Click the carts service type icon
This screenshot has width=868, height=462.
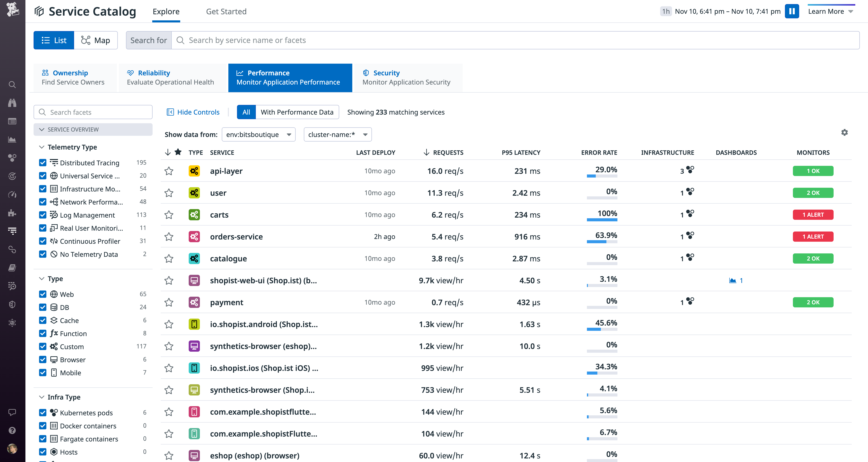coord(194,215)
